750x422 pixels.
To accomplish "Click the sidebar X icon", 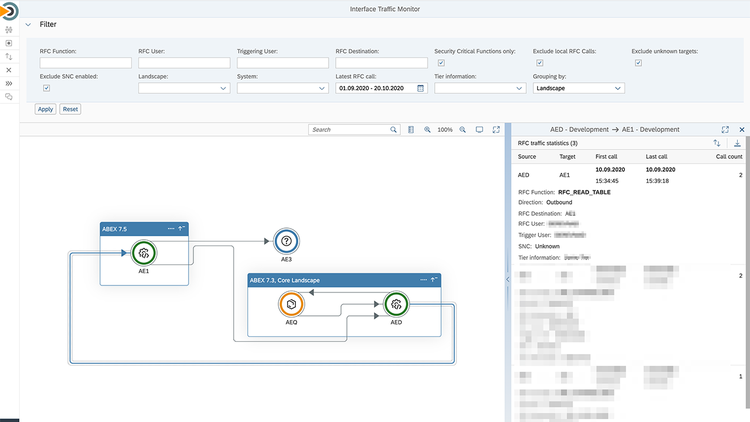I will (9, 70).
